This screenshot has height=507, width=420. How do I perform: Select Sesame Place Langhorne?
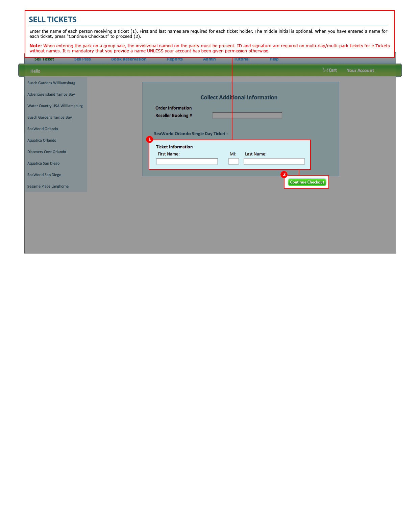click(48, 186)
